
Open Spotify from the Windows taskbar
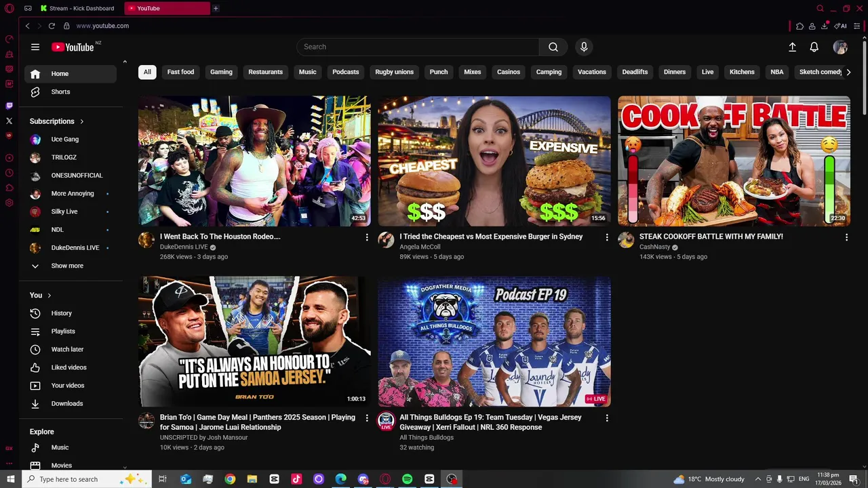[x=407, y=479]
